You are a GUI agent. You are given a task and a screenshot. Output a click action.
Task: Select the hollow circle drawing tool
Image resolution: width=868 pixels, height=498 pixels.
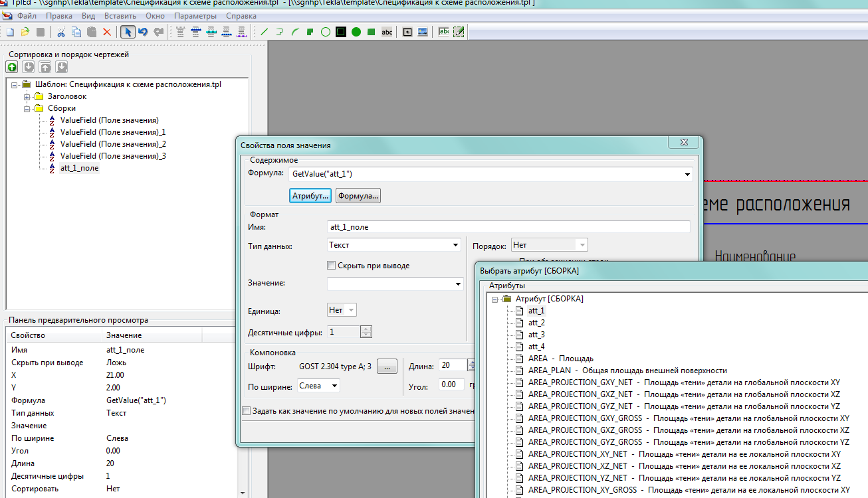point(326,32)
